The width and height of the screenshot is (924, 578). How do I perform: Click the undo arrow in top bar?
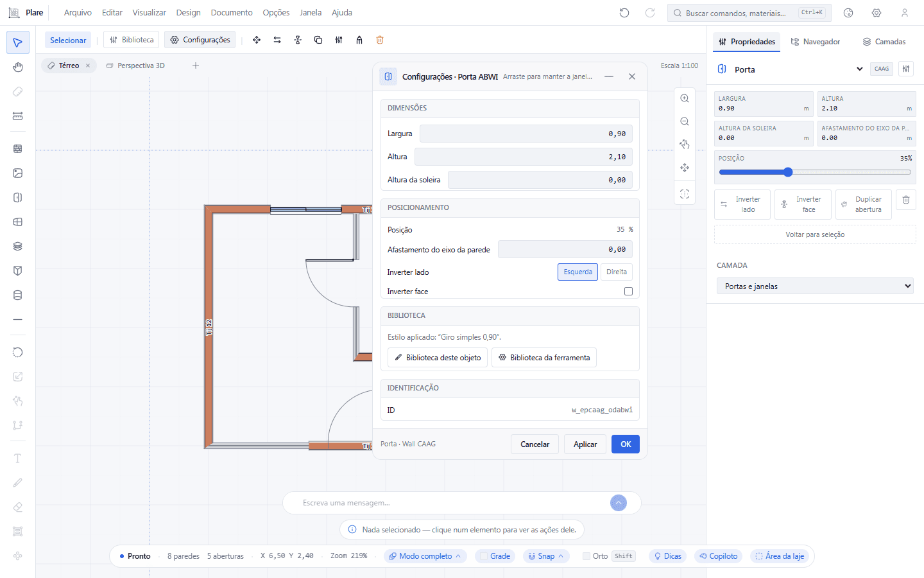[x=624, y=13]
